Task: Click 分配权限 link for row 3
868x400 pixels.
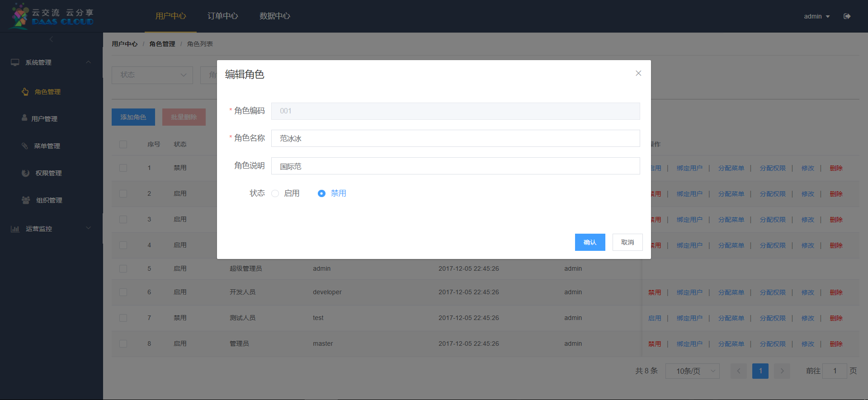Action: 773,220
